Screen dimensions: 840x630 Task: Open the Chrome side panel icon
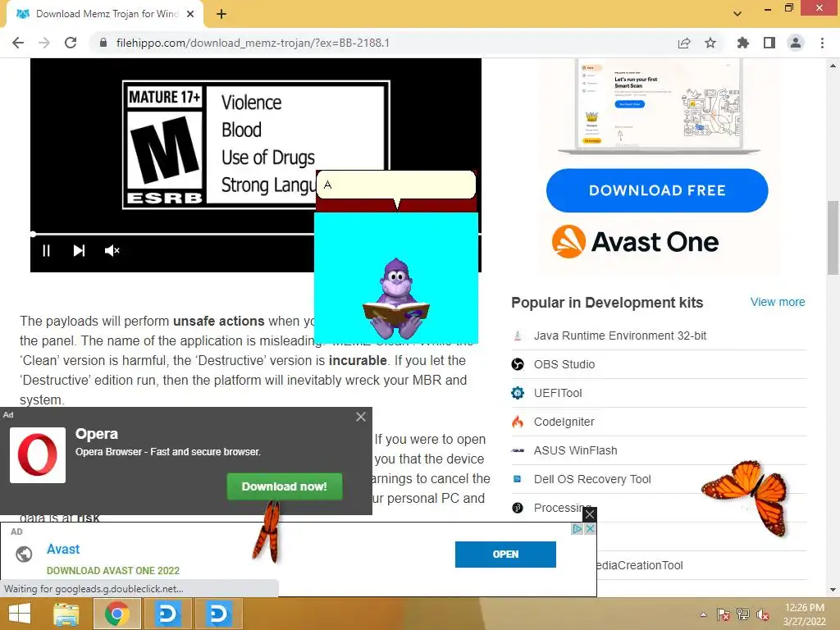click(769, 43)
